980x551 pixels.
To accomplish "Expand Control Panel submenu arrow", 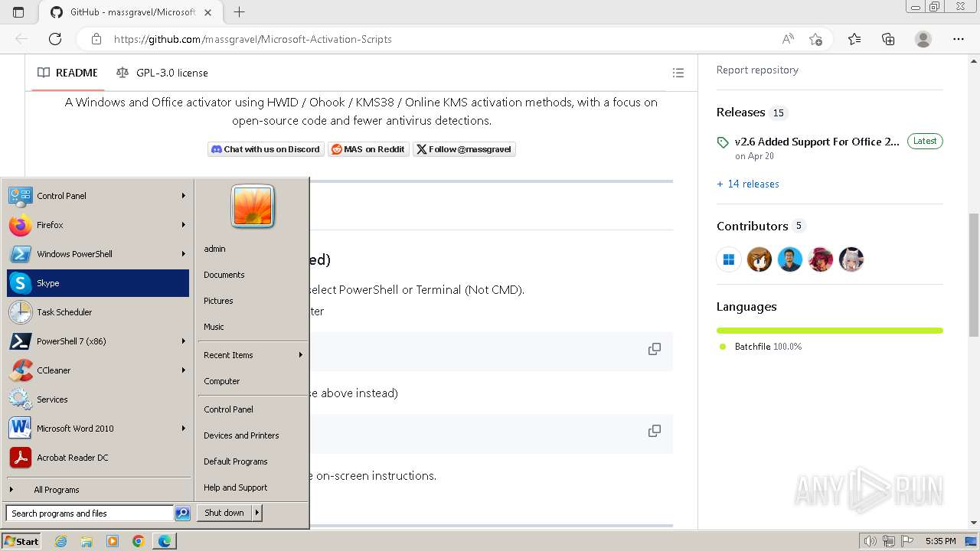I will [x=184, y=196].
